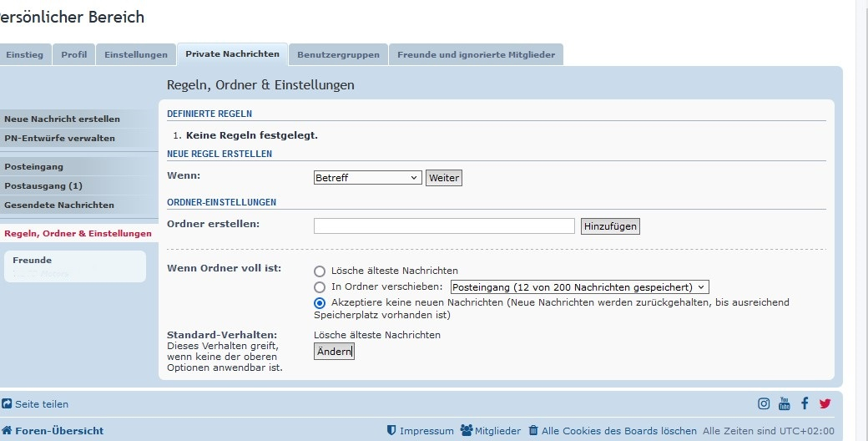Open the Facebook social icon
The height and width of the screenshot is (441, 868).
[805, 403]
